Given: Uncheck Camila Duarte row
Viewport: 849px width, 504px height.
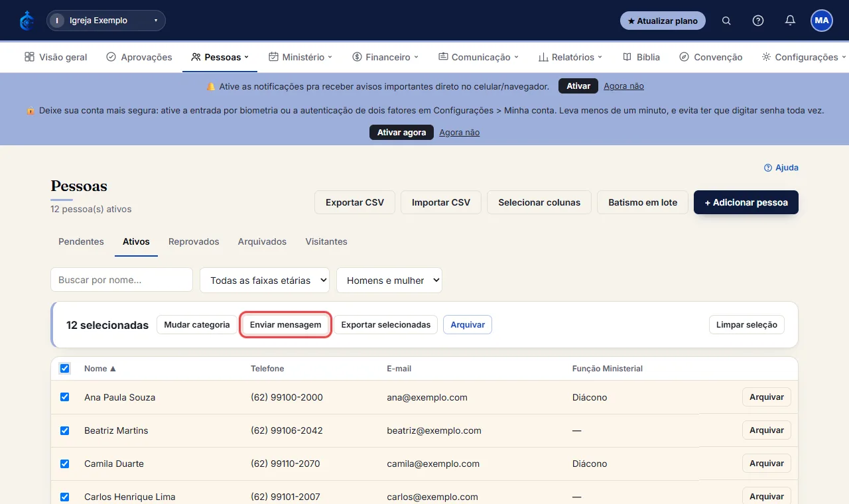Looking at the screenshot, I should pyautogui.click(x=64, y=464).
